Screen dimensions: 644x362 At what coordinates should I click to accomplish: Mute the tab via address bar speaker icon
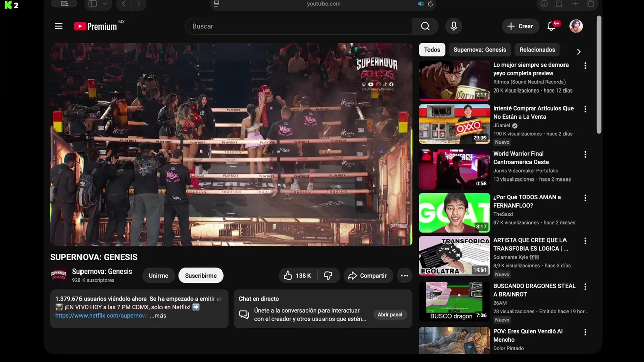point(421,4)
